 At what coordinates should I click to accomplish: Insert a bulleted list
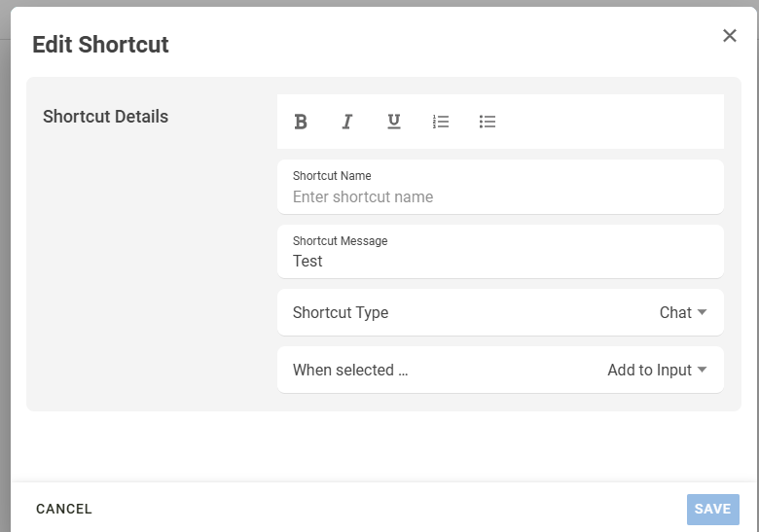click(x=488, y=122)
